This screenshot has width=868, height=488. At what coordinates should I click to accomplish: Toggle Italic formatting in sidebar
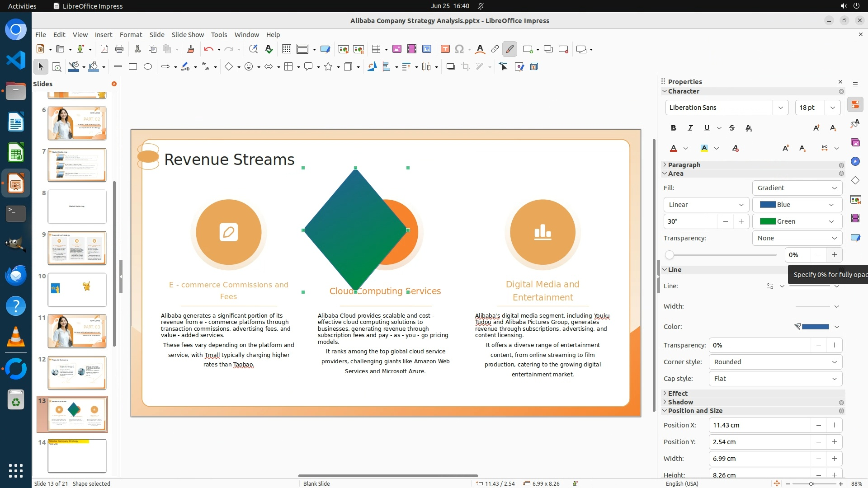690,128
